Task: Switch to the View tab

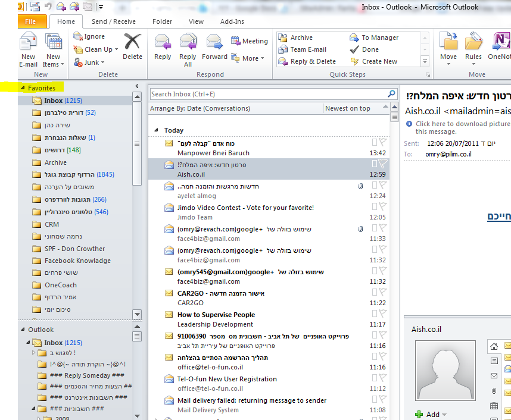Action: 196,21
